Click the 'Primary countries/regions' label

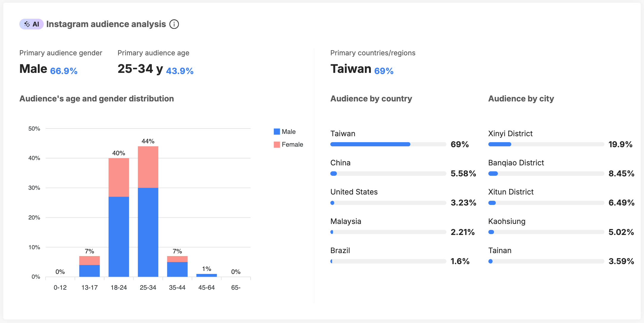pos(373,53)
